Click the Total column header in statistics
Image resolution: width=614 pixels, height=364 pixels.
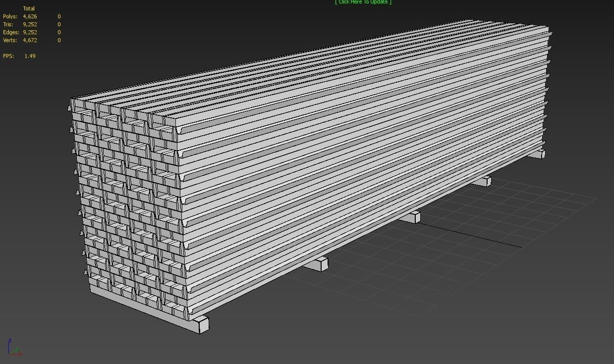(29, 8)
